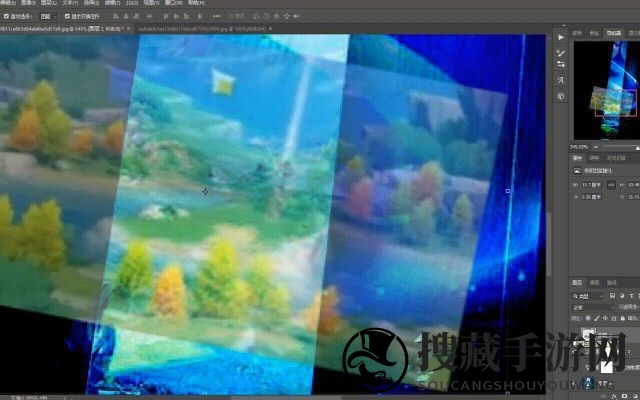
Task: Open the layer blending mode dropdown
Action: pyautogui.click(x=593, y=307)
